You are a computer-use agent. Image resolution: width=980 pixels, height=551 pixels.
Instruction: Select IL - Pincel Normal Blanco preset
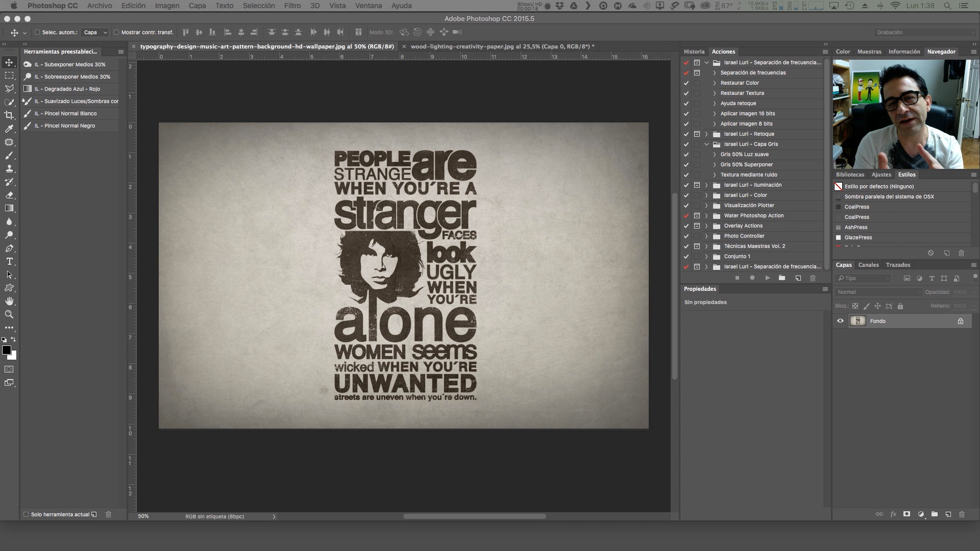pyautogui.click(x=71, y=113)
